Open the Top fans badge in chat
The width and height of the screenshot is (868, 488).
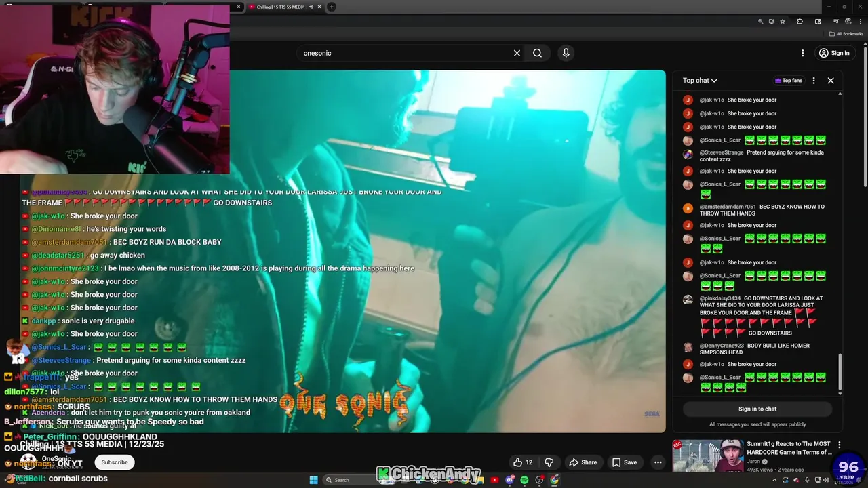click(x=789, y=81)
